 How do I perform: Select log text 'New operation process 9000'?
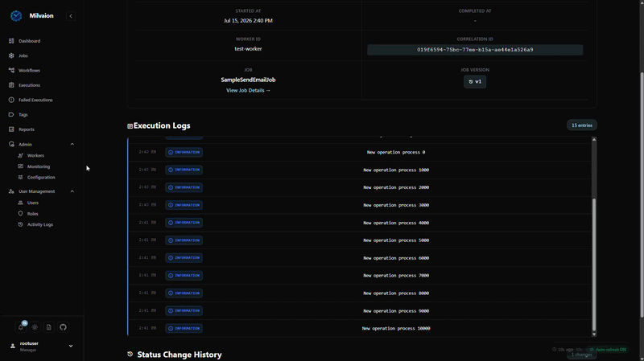tap(396, 311)
